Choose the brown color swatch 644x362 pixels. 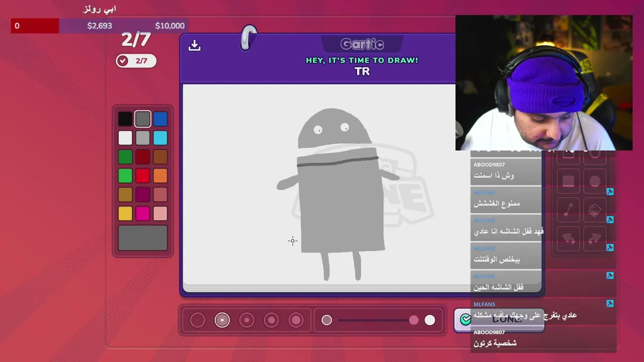[160, 157]
